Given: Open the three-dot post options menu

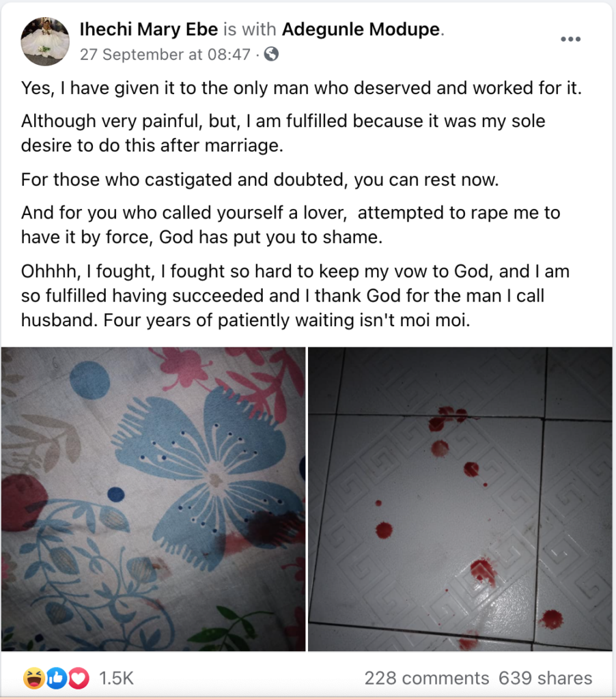Looking at the screenshot, I should [x=570, y=39].
